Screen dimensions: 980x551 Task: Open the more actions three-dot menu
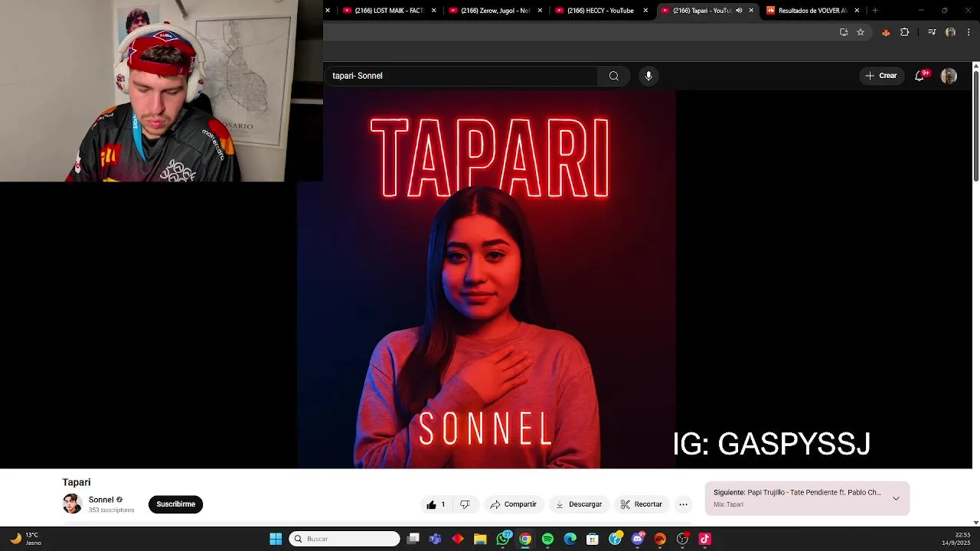coord(684,504)
